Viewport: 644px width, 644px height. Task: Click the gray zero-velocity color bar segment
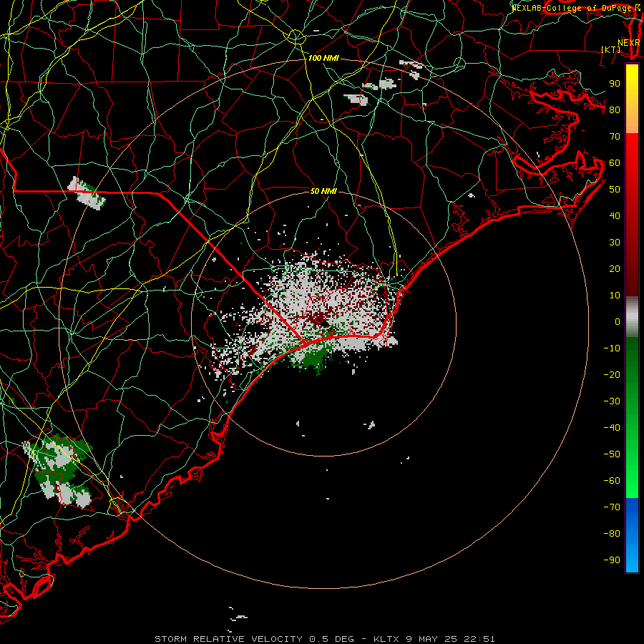point(632,317)
